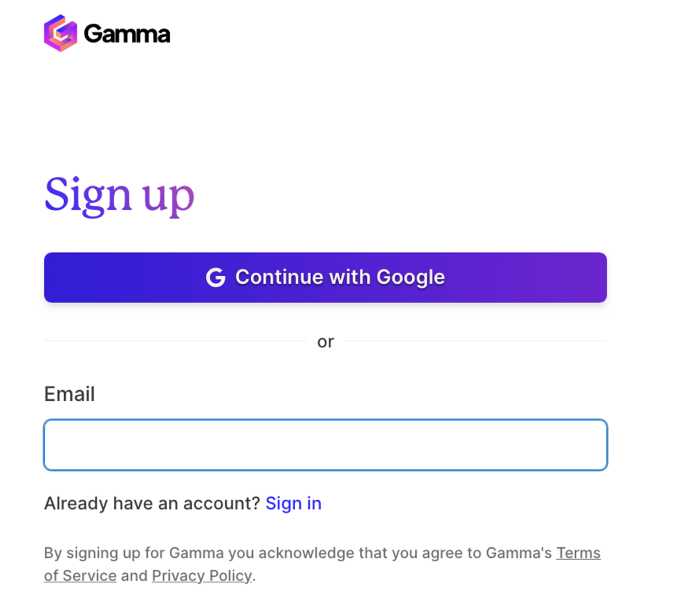Viewport: 676px width, 616px height.
Task: Open the Privacy Policy link
Action: (x=201, y=576)
